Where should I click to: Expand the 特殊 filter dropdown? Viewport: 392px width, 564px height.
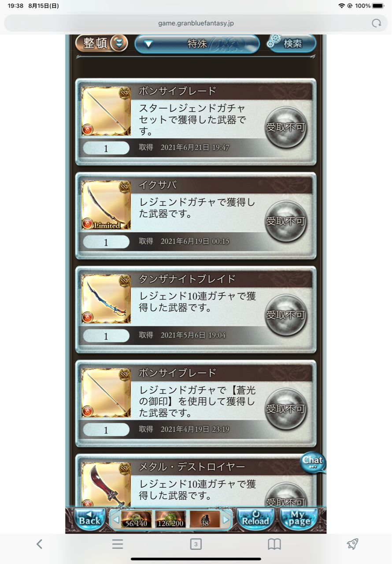click(x=197, y=44)
